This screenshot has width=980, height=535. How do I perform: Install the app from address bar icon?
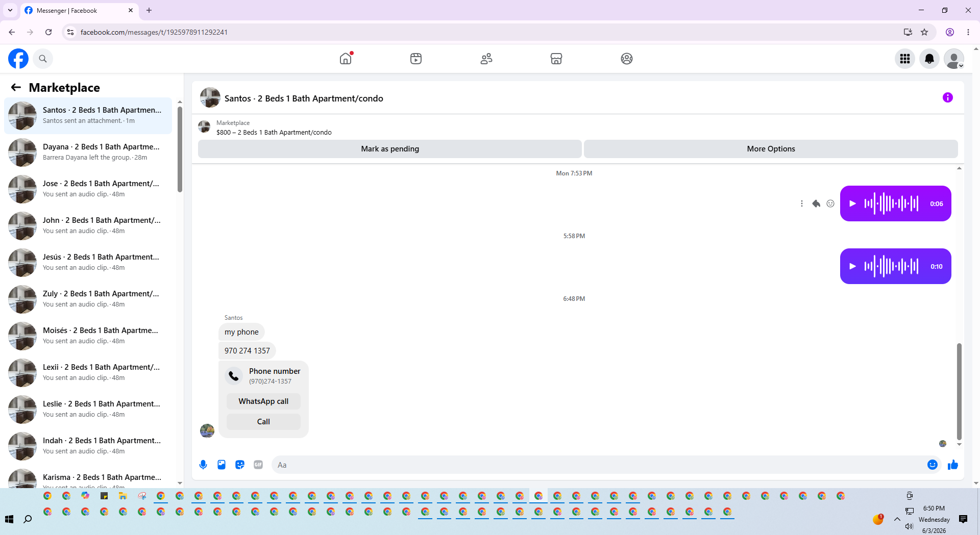point(908,32)
